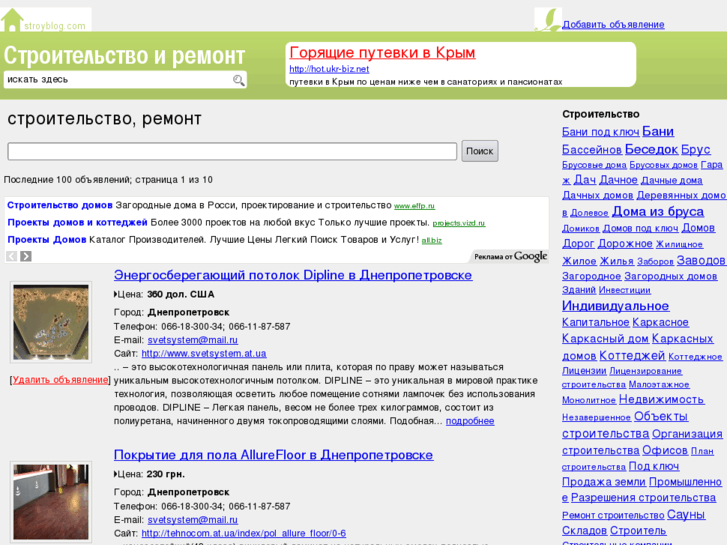This screenshot has width=727, height=545.
Task: Select the Дачное tag
Action: point(618,180)
